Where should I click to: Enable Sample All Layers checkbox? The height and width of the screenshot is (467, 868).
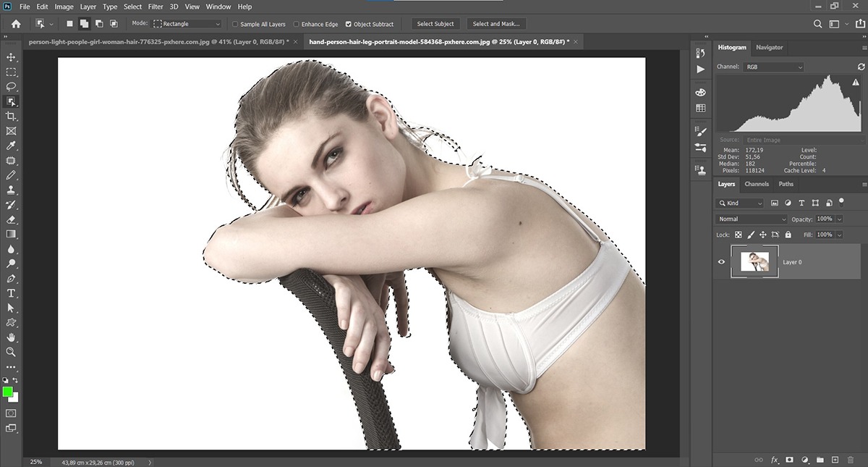[x=236, y=24]
